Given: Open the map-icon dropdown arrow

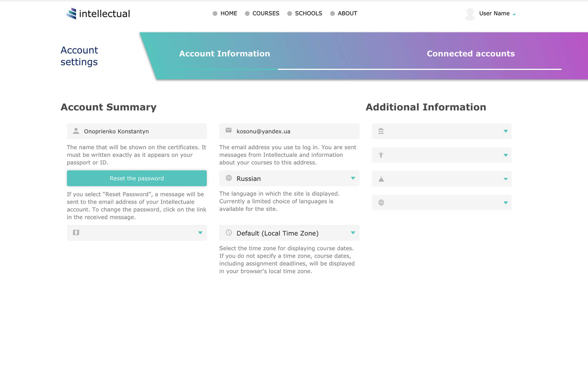Looking at the screenshot, I should 200,233.
